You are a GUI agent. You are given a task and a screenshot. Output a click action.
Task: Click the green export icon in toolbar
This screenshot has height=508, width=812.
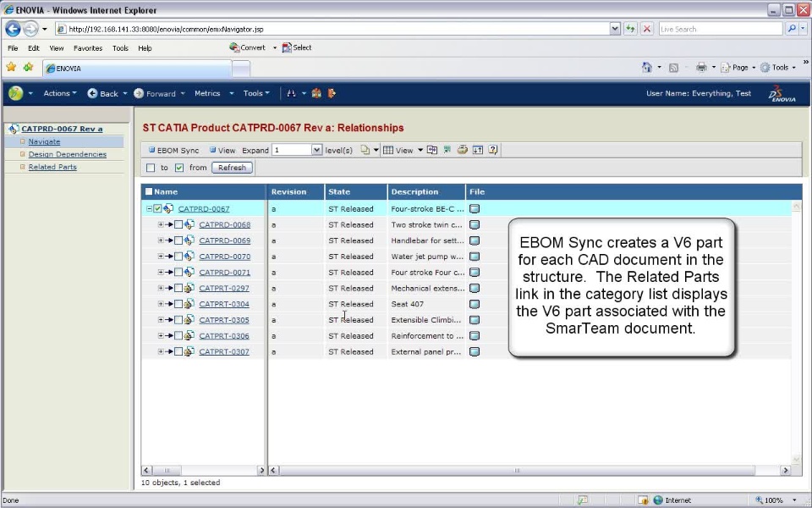pos(447,150)
